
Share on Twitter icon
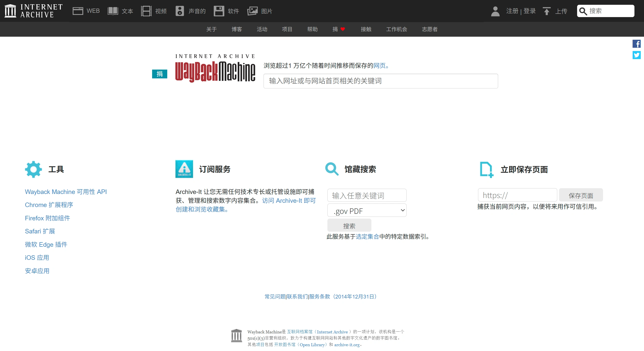click(x=636, y=55)
